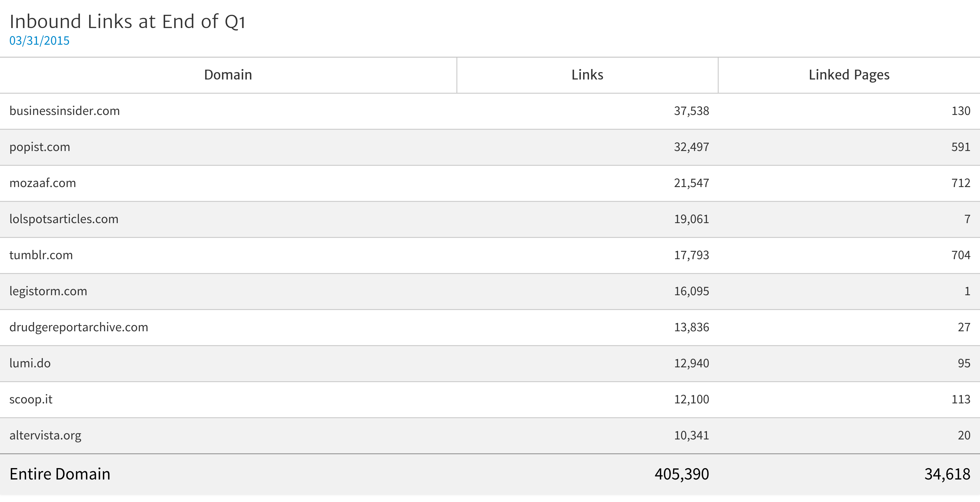Screen dimensions: 980x502
Task: Select the 34,618 total linked pages value
Action: click(947, 474)
